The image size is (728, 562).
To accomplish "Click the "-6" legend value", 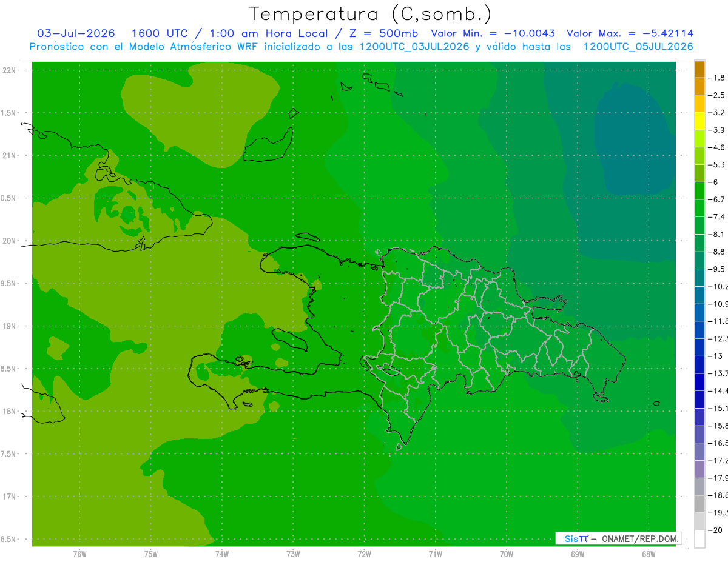I will point(714,182).
